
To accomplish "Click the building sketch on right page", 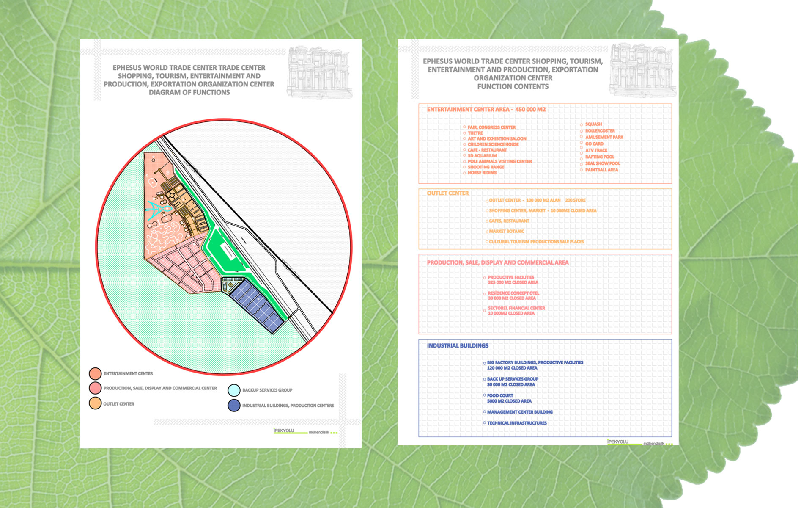I will (642, 70).
